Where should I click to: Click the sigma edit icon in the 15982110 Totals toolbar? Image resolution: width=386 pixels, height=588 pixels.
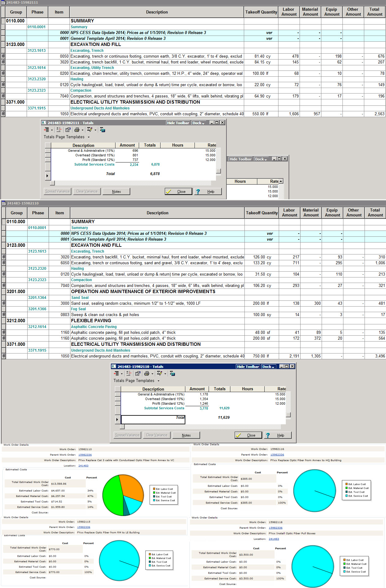160,373
